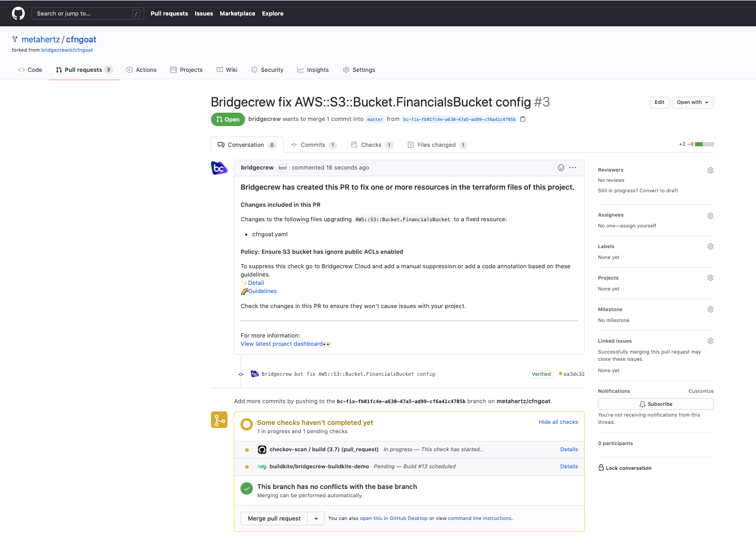Open the ea3dc32 commit hash
756x536 pixels.
coord(574,374)
